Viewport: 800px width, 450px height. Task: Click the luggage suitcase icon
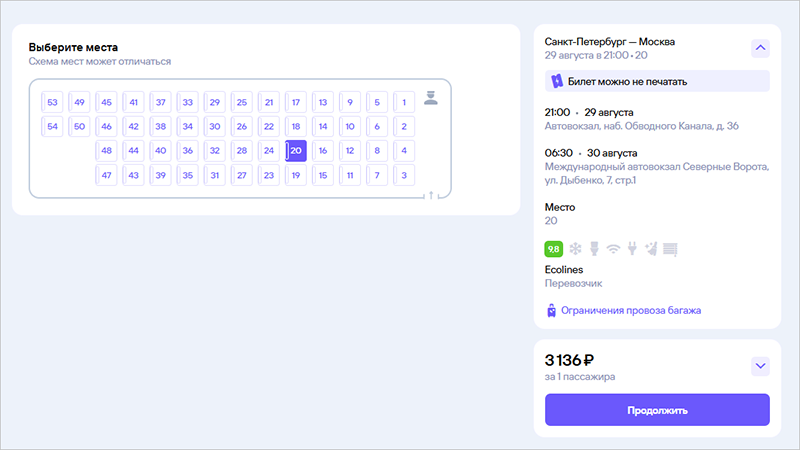click(551, 311)
